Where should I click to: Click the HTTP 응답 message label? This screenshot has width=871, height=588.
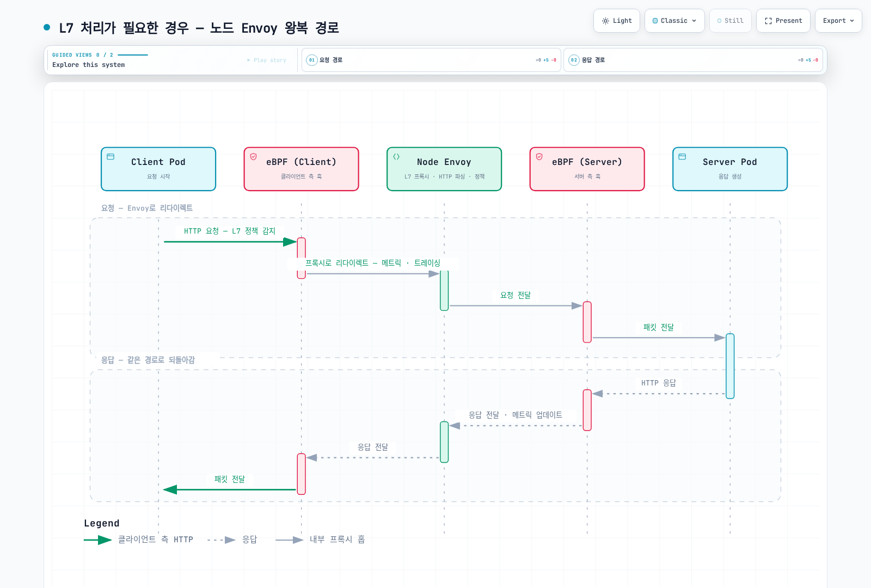659,383
